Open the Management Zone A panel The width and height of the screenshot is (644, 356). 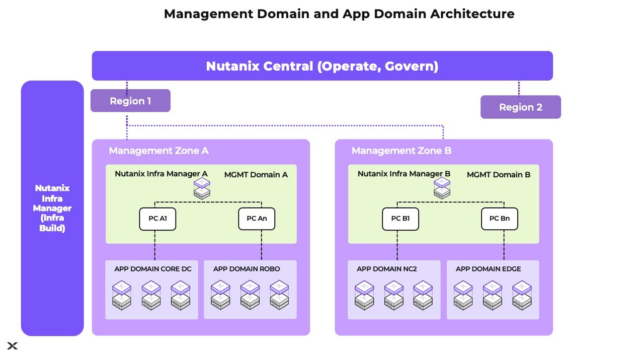pyautogui.click(x=159, y=151)
